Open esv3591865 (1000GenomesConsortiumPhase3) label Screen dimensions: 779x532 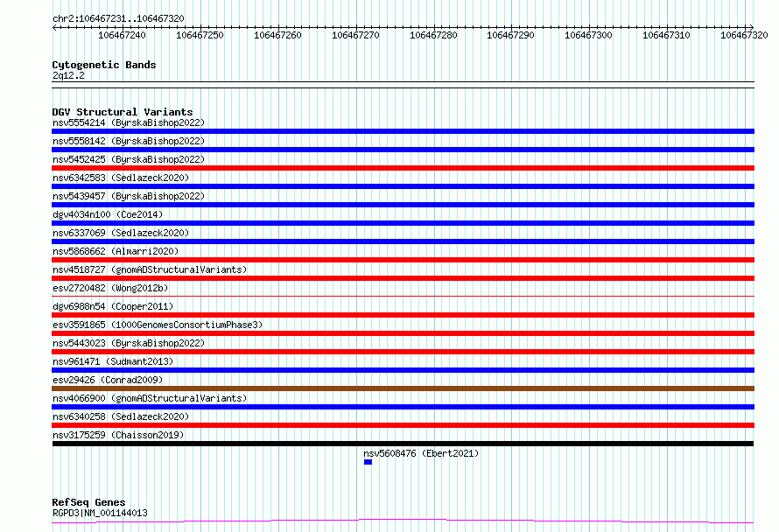(158, 325)
